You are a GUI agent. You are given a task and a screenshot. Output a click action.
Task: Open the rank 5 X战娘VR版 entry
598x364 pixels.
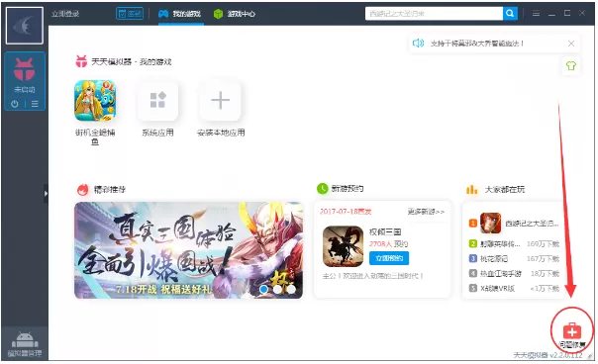point(513,288)
